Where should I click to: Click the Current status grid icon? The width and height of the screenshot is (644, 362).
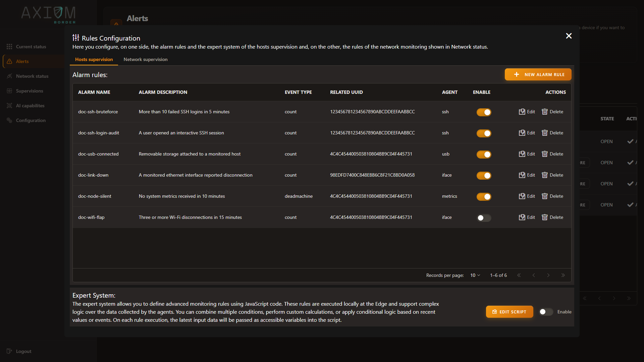(x=9, y=47)
